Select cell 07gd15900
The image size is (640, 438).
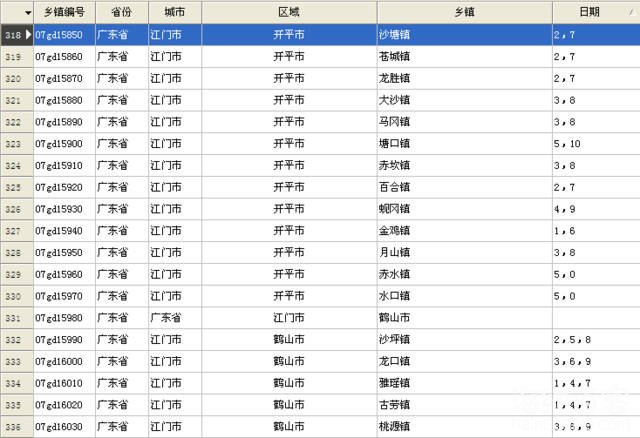pyautogui.click(x=64, y=144)
